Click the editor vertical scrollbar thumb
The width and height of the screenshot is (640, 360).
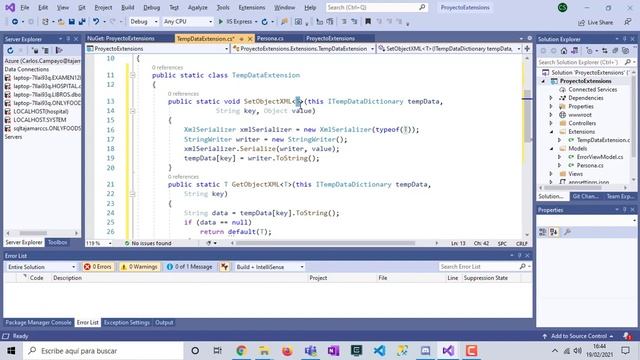[527, 116]
